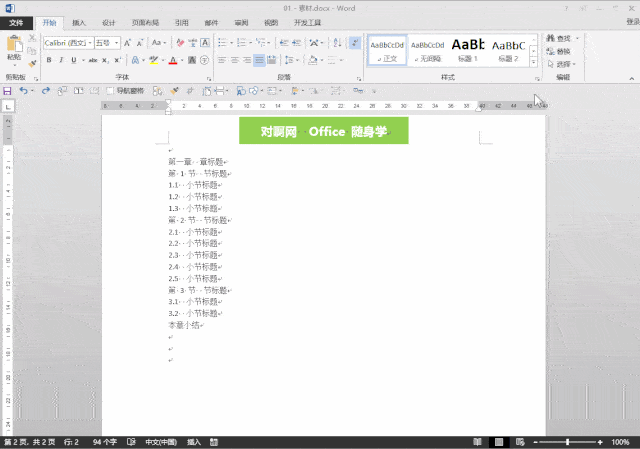
Task: Click the Enclosed Characters icon
Action: (x=204, y=60)
